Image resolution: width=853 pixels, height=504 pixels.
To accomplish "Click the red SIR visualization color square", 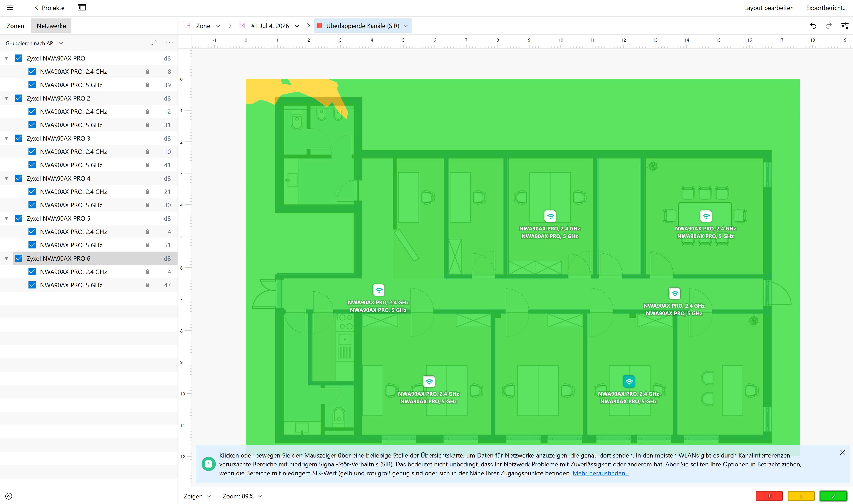I will [319, 26].
